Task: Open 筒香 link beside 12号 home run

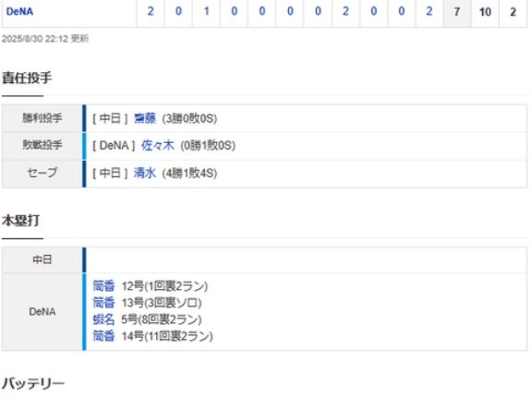Action: (103, 286)
